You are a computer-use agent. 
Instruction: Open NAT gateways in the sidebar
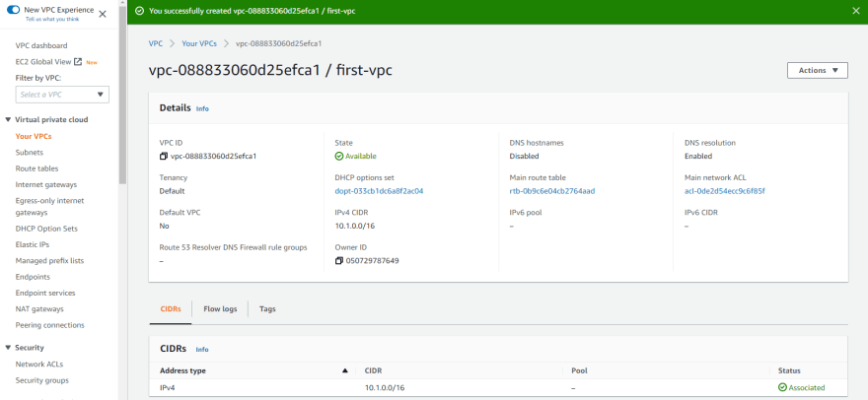(x=39, y=308)
